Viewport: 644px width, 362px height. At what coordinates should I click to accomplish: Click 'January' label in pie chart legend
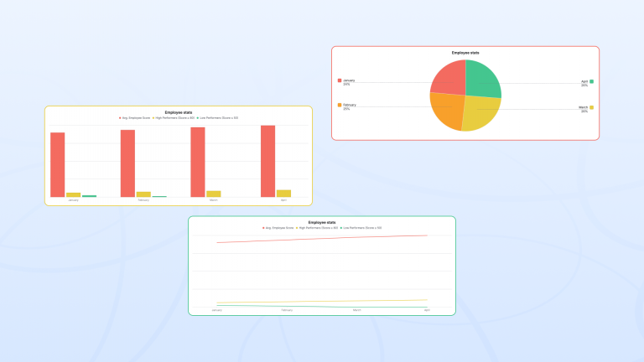click(349, 80)
